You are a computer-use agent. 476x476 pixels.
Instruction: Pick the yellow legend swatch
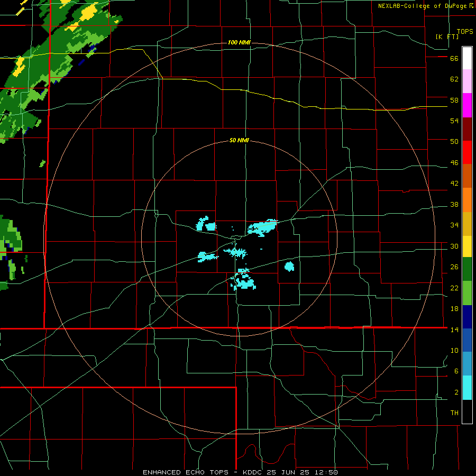(x=467, y=246)
